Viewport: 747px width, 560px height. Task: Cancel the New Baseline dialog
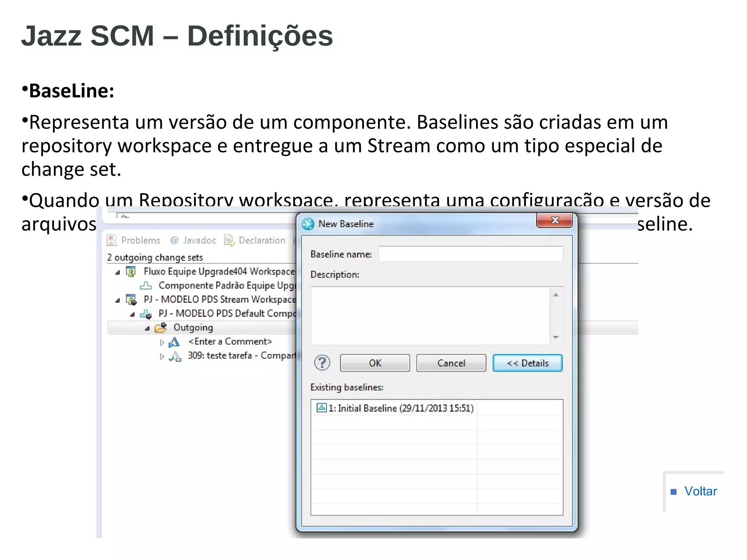click(451, 363)
